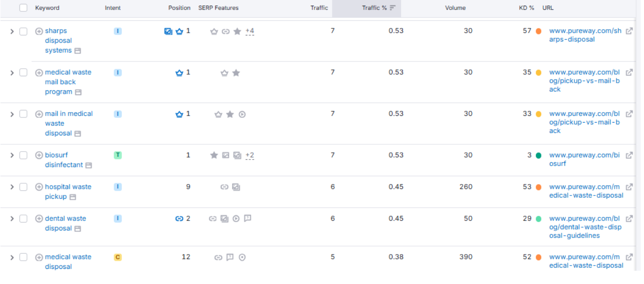
Task: Open external link for biosurf URL
Action: pyautogui.click(x=629, y=155)
